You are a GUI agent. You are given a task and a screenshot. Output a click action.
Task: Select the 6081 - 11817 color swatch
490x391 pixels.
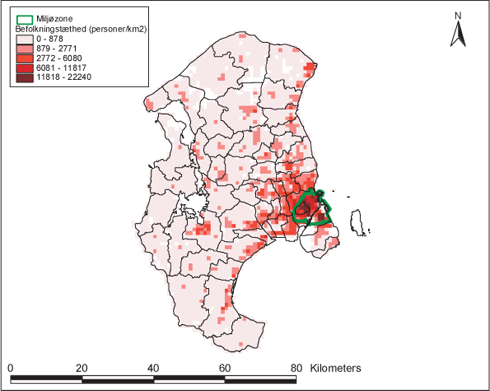coord(25,68)
